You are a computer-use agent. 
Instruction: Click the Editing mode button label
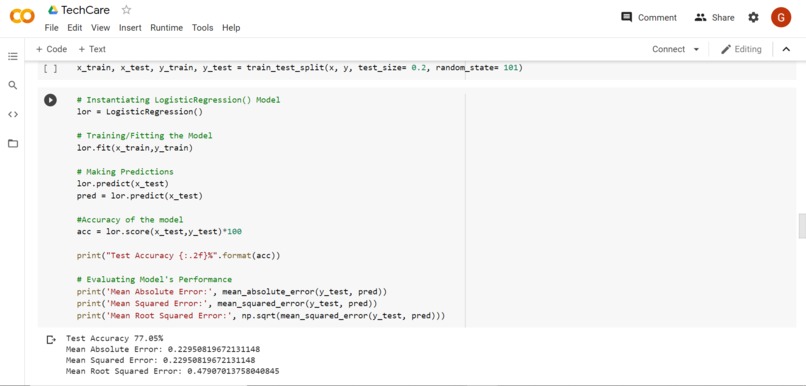748,49
